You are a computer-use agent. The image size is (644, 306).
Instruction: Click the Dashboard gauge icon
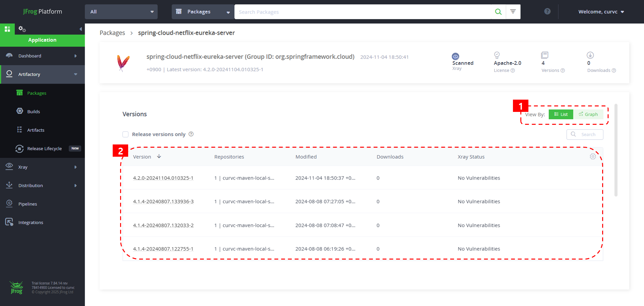click(x=9, y=55)
